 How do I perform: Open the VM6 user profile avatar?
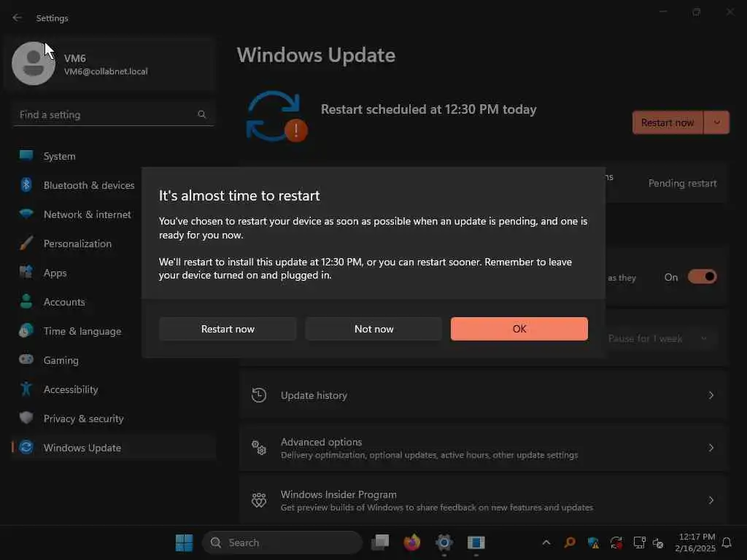click(34, 63)
